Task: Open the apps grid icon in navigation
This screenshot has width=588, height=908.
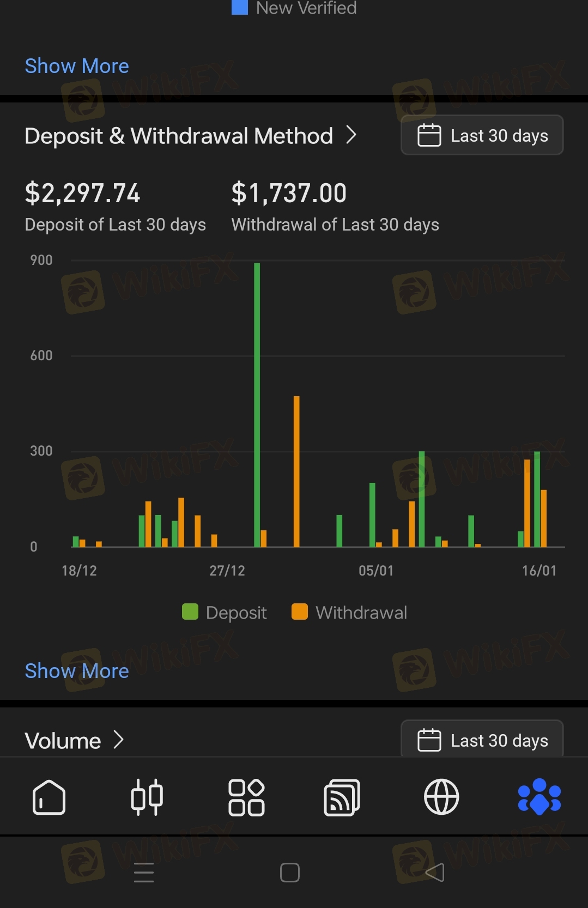Action: [x=246, y=797]
